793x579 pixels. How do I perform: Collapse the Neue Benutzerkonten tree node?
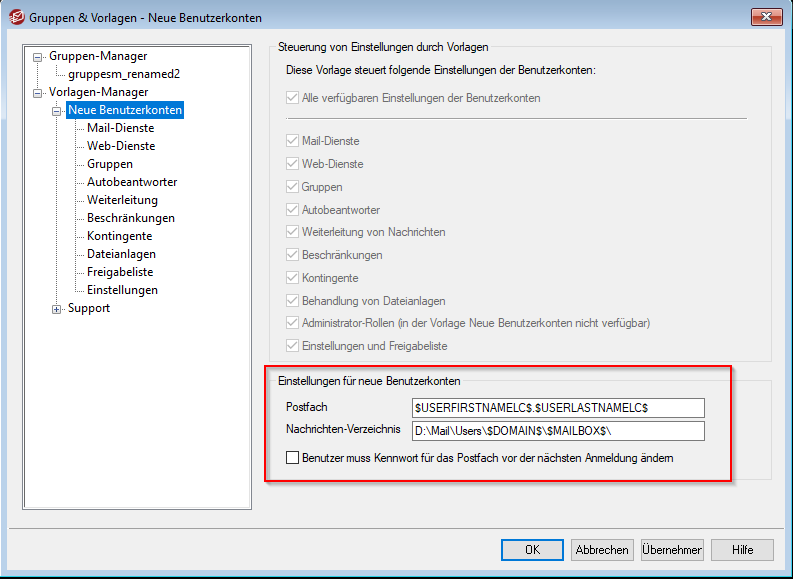point(57,111)
